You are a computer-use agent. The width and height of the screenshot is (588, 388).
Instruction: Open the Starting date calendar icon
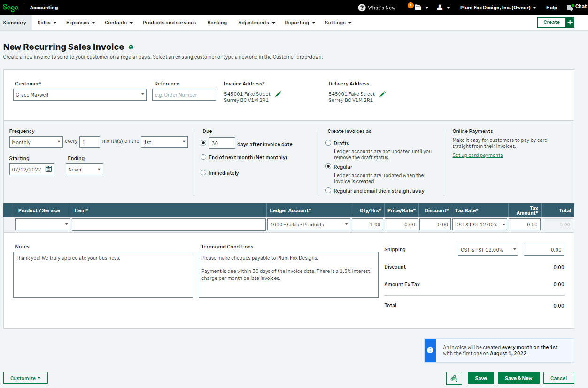coord(48,169)
